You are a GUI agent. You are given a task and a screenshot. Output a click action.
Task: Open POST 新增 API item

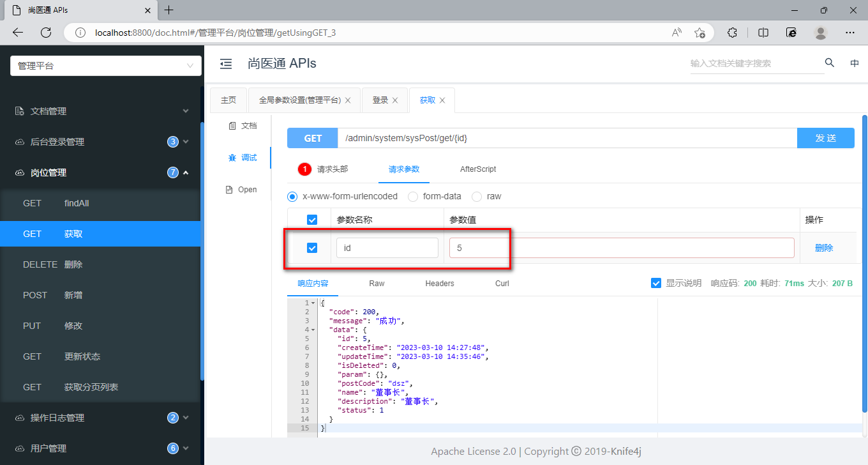pos(100,295)
